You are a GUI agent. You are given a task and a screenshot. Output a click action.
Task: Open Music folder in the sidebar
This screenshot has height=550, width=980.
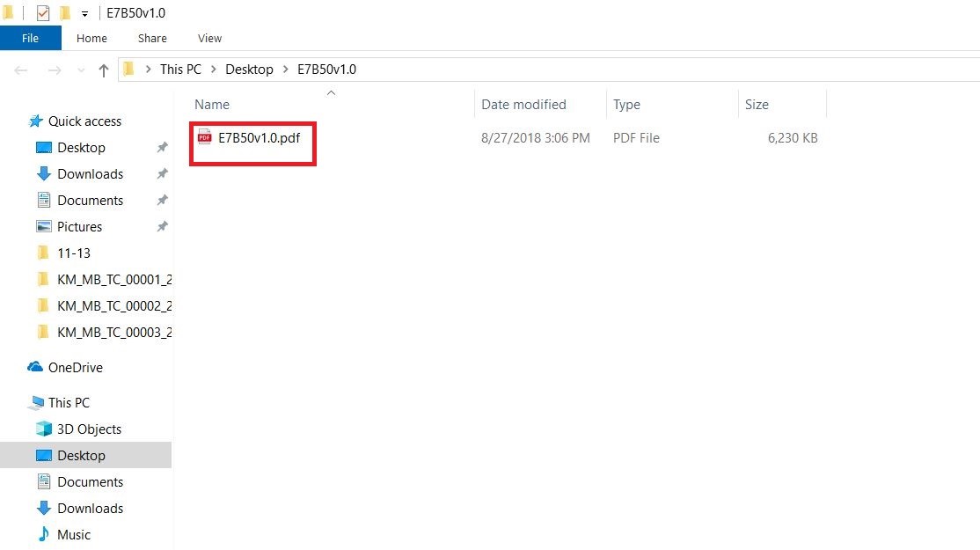(x=74, y=535)
